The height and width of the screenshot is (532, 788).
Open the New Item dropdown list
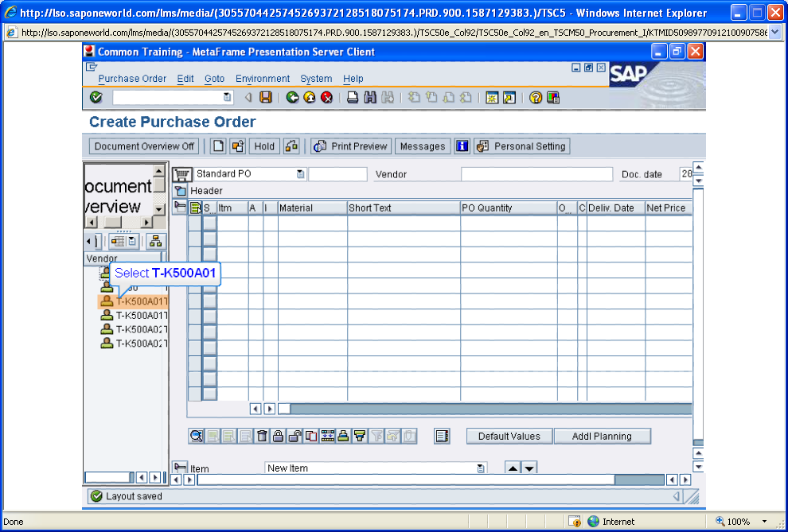[481, 468]
